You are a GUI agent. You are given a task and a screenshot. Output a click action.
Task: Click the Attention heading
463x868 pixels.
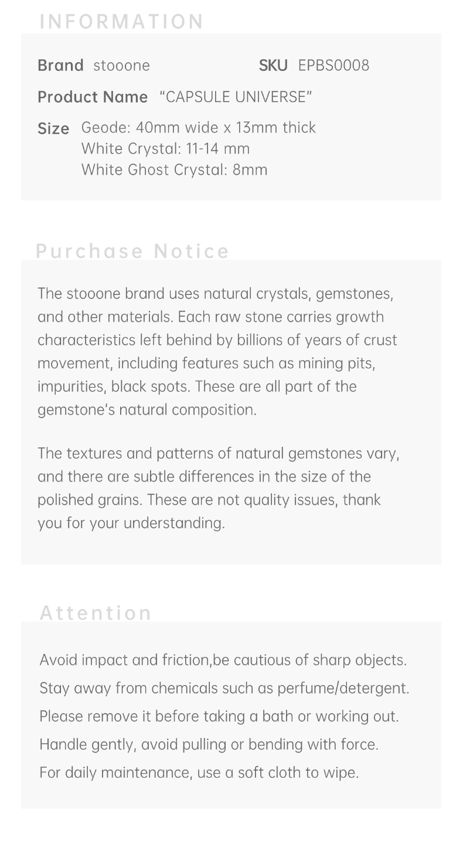96,613
